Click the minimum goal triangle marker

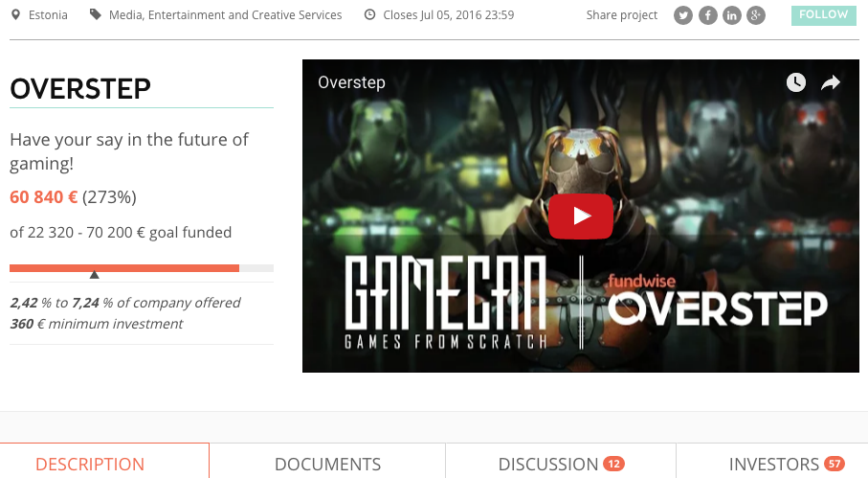[x=94, y=275]
